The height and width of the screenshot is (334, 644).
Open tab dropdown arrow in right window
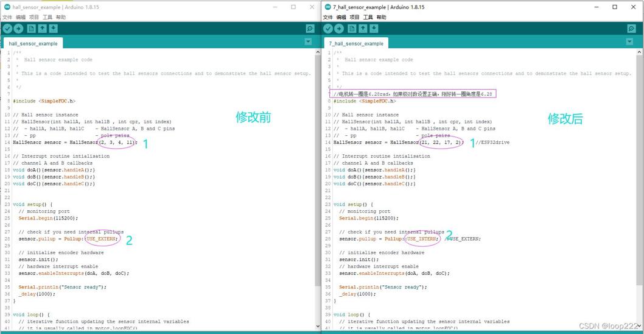pos(629,42)
